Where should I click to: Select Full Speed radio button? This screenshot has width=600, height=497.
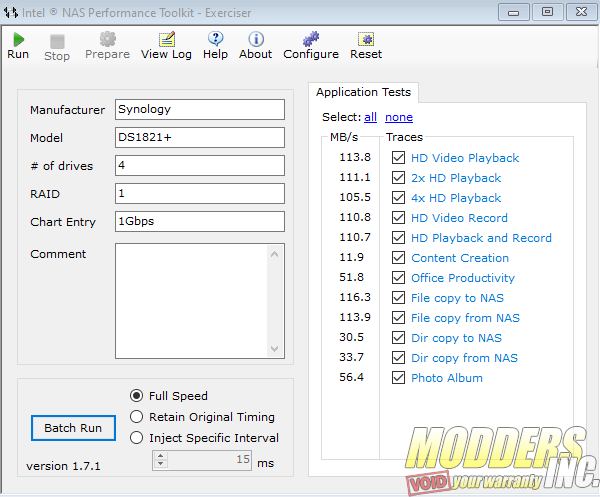(x=137, y=396)
